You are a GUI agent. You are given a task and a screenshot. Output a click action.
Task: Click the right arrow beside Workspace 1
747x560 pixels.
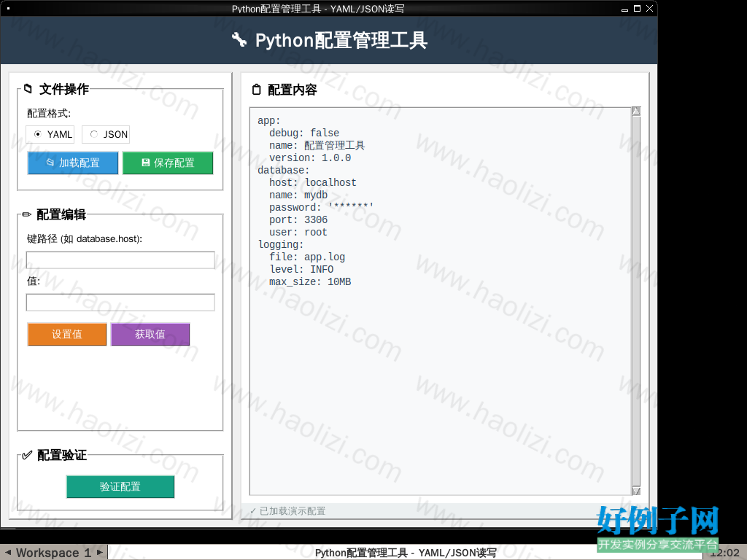point(99,553)
